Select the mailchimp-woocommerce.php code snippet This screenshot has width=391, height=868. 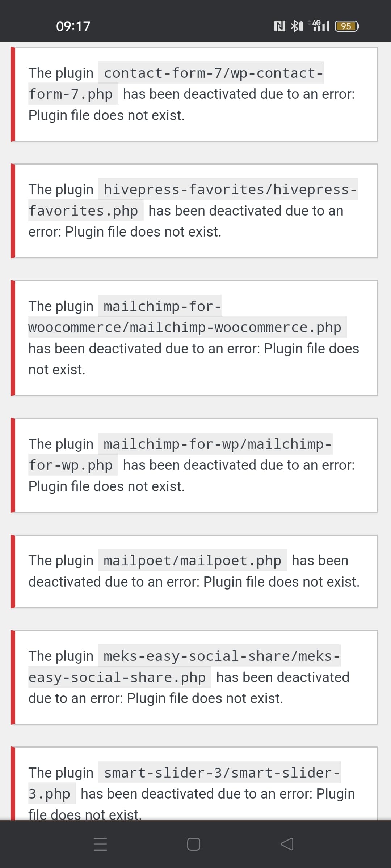[187, 327]
